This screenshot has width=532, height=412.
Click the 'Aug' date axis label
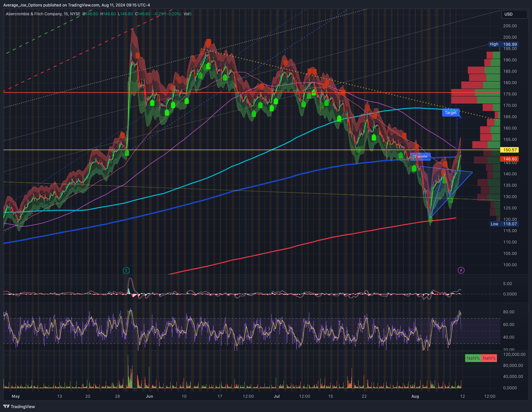coord(415,396)
